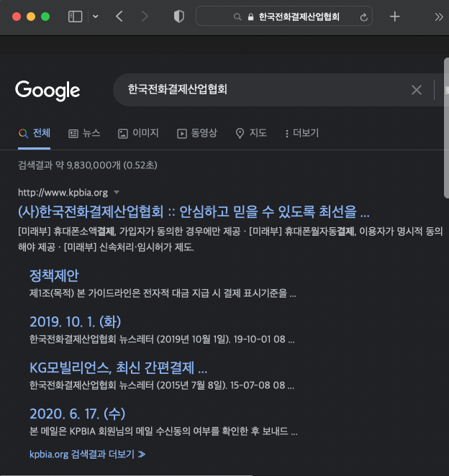Viewport: 449px width, 476px height.
Task: Open the (사)한국전화결제산업협회 result title
Action: point(194,211)
